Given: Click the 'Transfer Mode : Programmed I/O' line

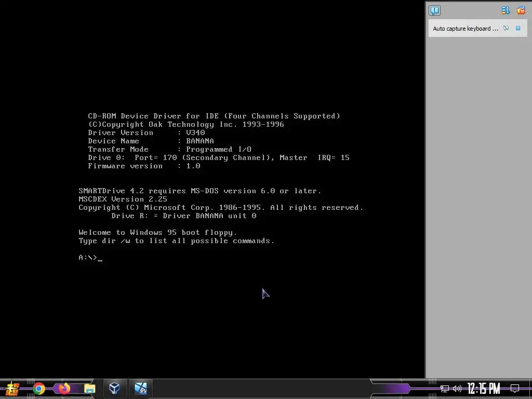Looking at the screenshot, I should [170, 149].
